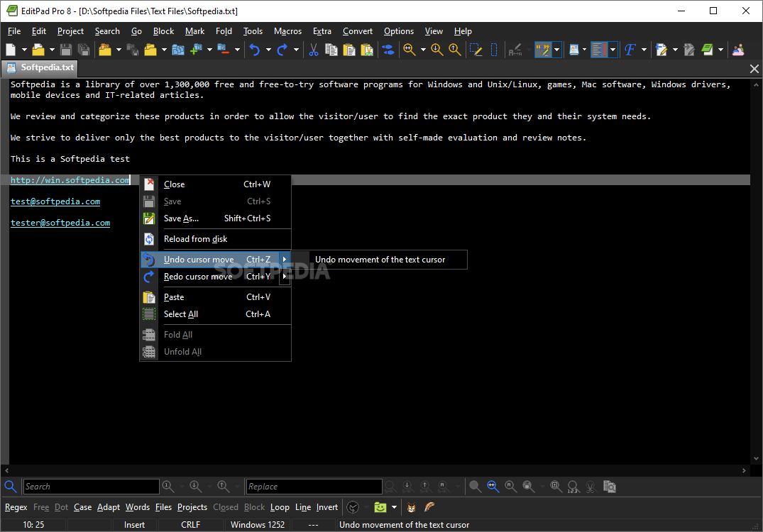
Task: Click the tester@softpedia.com email link
Action: (x=60, y=223)
